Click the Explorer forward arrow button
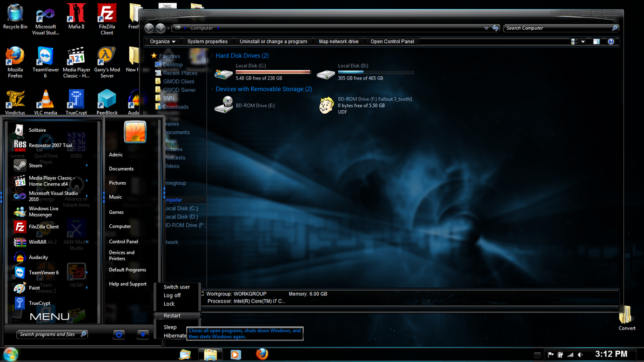 pos(160,28)
